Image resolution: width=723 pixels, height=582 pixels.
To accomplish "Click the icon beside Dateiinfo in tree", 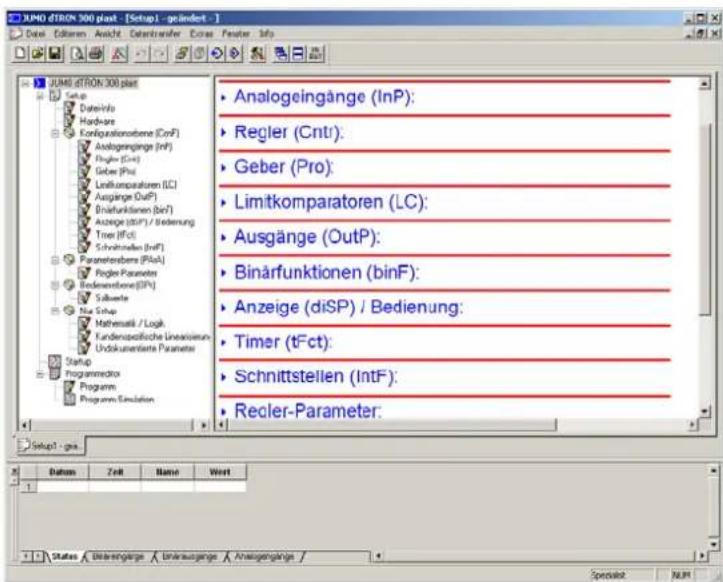I will (69, 108).
